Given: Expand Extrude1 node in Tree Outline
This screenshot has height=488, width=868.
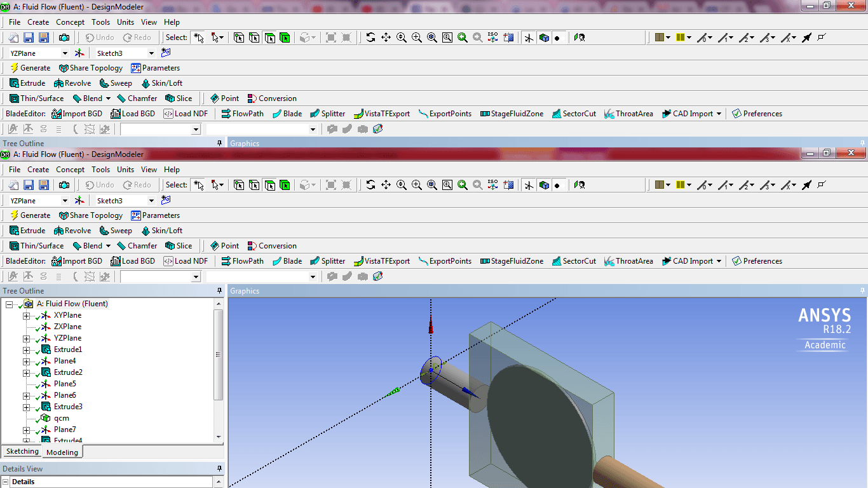Looking at the screenshot, I should point(26,350).
